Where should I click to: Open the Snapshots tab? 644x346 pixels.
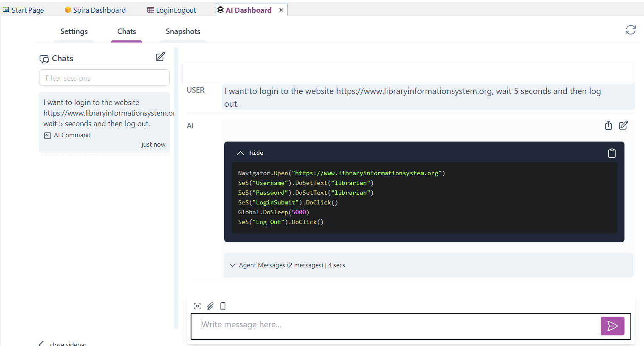pyautogui.click(x=183, y=31)
